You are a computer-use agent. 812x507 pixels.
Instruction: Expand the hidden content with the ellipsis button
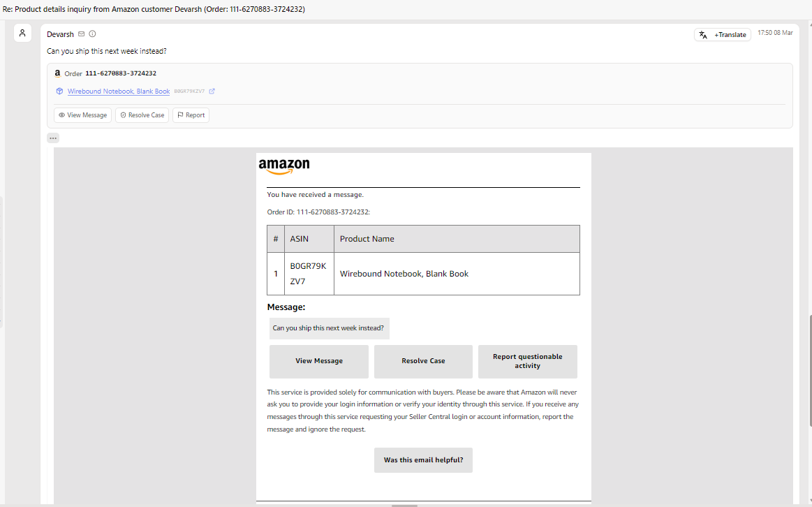coord(53,138)
